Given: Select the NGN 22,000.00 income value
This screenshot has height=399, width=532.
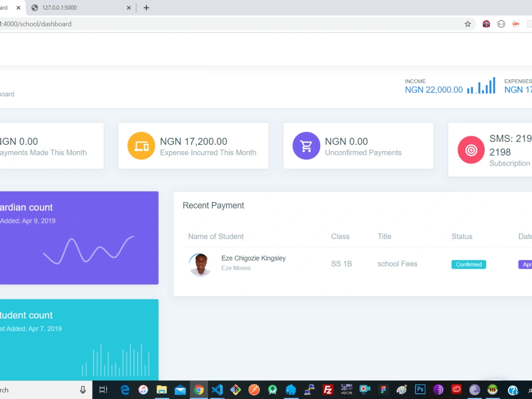Looking at the screenshot, I should [434, 90].
